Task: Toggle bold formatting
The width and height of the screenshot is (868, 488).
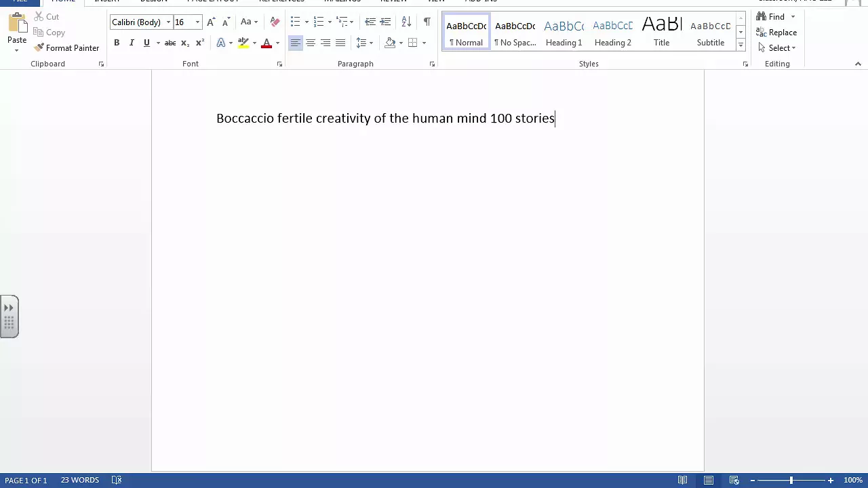Action: pyautogui.click(x=117, y=43)
